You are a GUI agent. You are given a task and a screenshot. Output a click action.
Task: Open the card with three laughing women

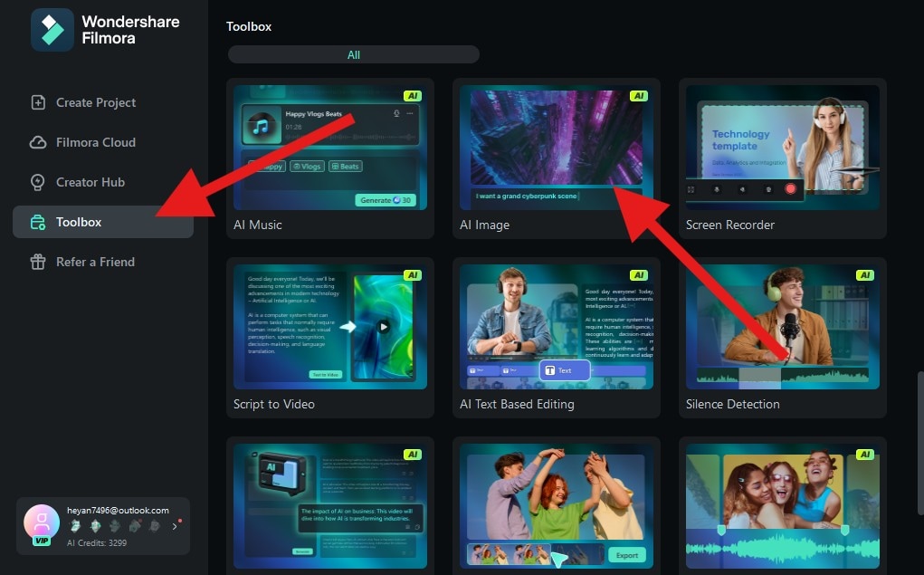(783, 506)
